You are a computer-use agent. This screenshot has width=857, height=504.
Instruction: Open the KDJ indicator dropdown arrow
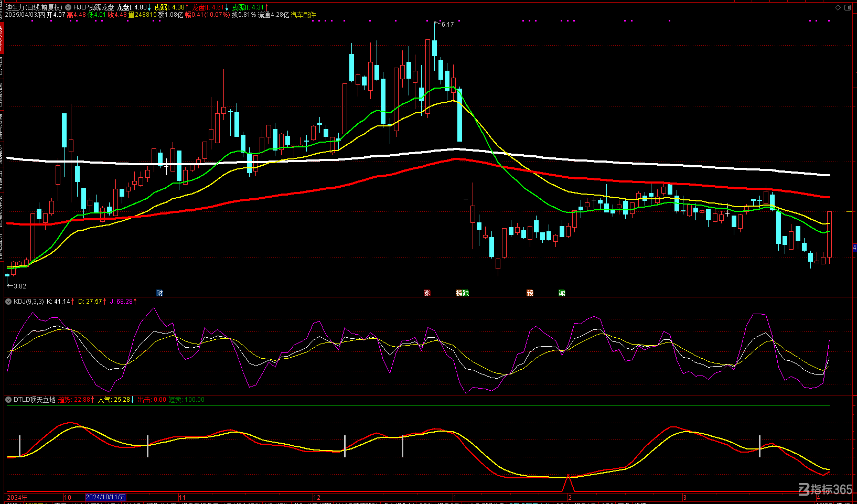(8, 302)
